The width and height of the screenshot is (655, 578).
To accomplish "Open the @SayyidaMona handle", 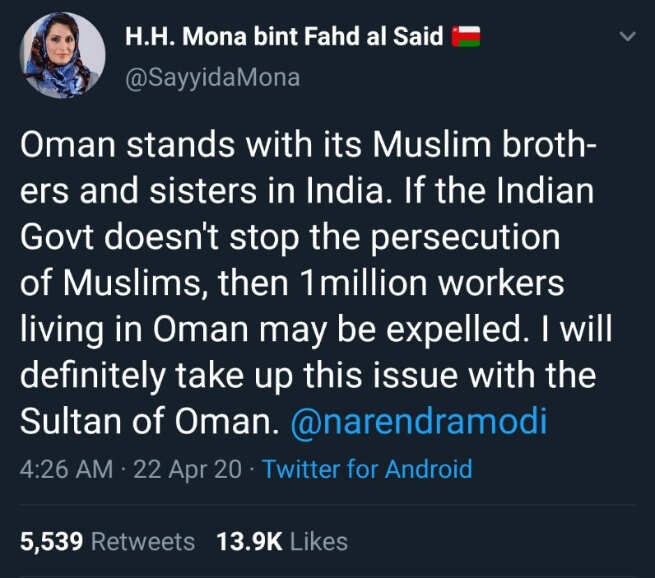I will [x=212, y=77].
